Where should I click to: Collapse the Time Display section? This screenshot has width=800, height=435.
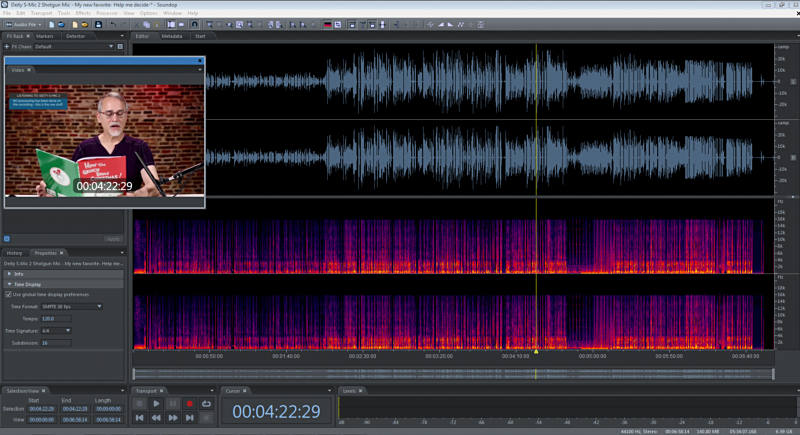[63, 284]
